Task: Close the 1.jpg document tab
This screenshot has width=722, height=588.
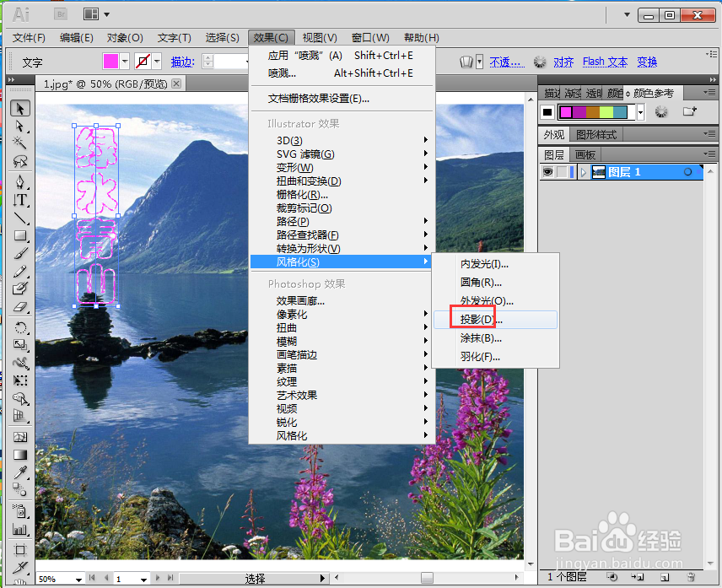Action: tap(176, 84)
